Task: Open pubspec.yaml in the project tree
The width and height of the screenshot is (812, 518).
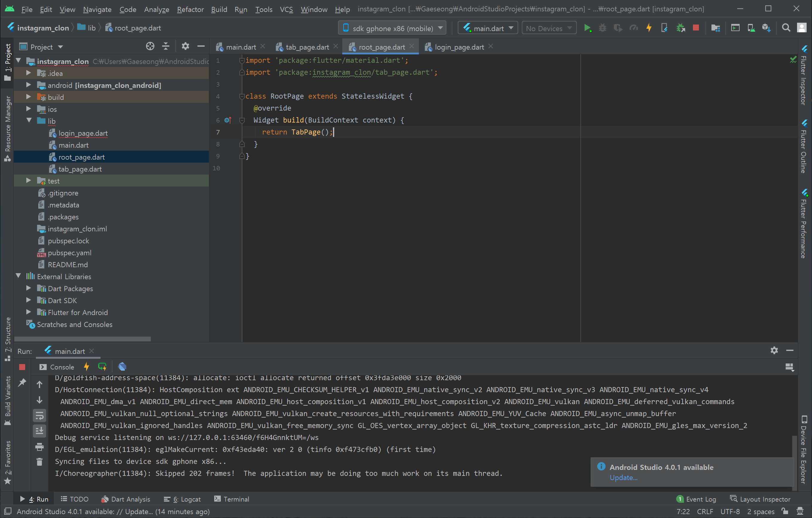Action: tap(69, 253)
